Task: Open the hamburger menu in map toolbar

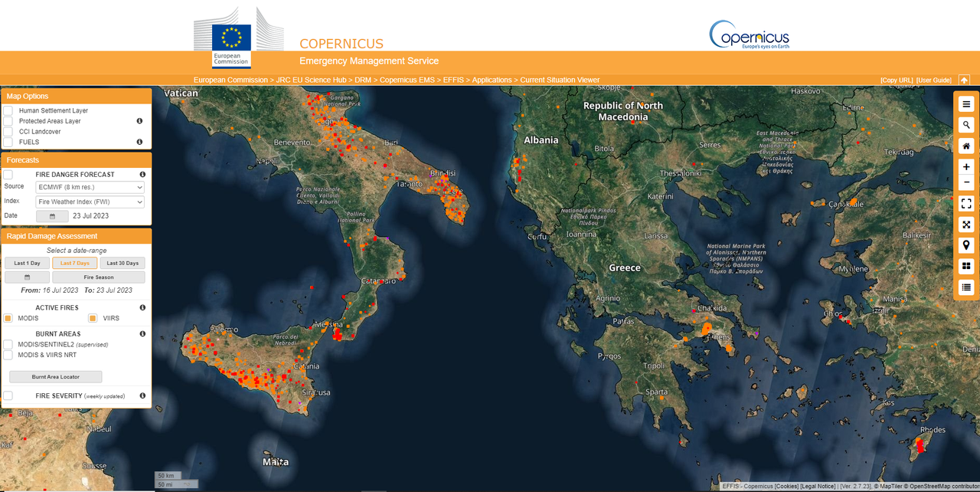Action: [x=966, y=104]
